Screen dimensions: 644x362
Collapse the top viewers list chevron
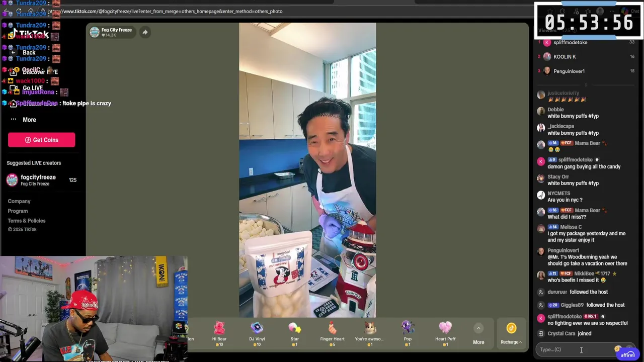tap(586, 84)
